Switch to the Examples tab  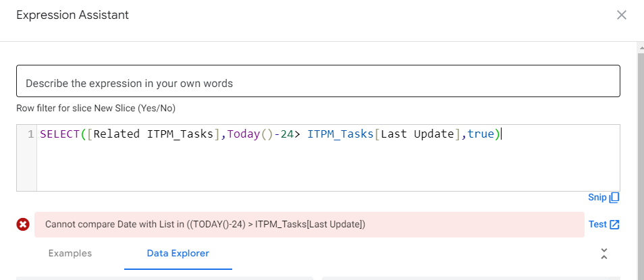tap(70, 253)
